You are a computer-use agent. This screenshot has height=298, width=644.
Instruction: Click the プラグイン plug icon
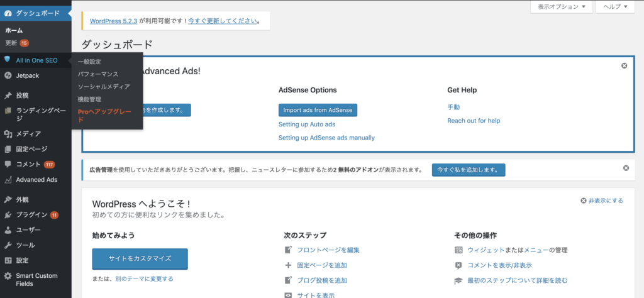click(8, 214)
